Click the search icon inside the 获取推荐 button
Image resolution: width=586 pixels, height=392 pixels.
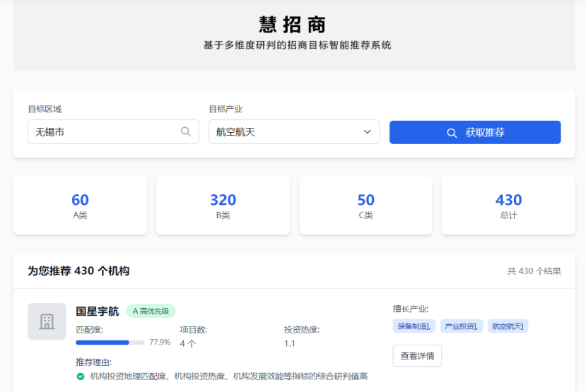coord(452,133)
